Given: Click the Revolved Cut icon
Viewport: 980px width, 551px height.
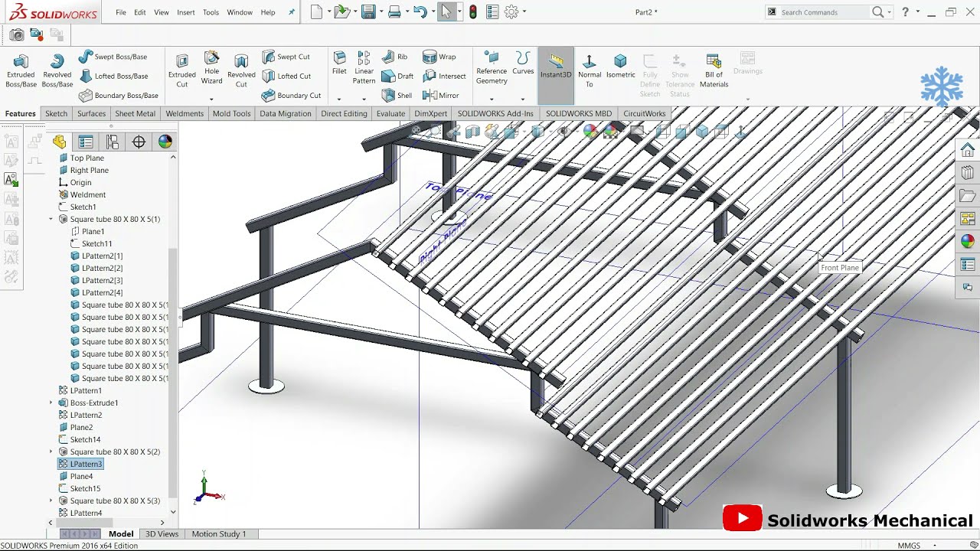Looking at the screenshot, I should [x=241, y=70].
